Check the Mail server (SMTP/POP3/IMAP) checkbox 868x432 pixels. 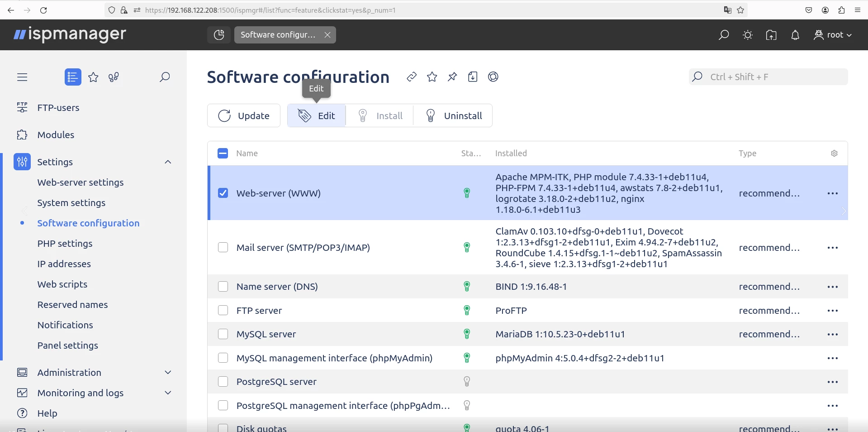tap(223, 248)
